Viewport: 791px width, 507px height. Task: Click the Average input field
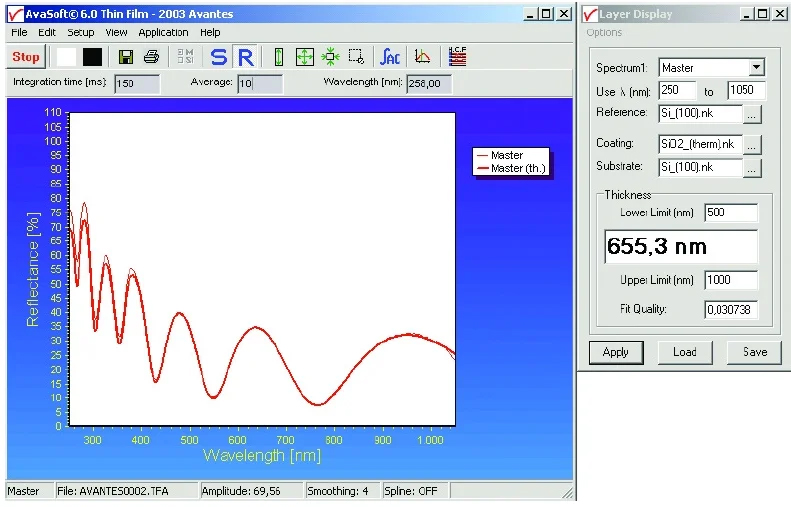point(260,84)
